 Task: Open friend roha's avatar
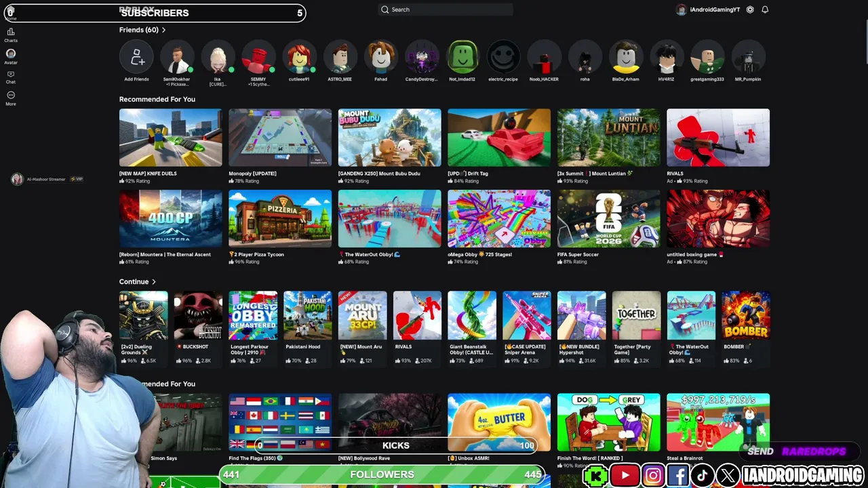585,57
